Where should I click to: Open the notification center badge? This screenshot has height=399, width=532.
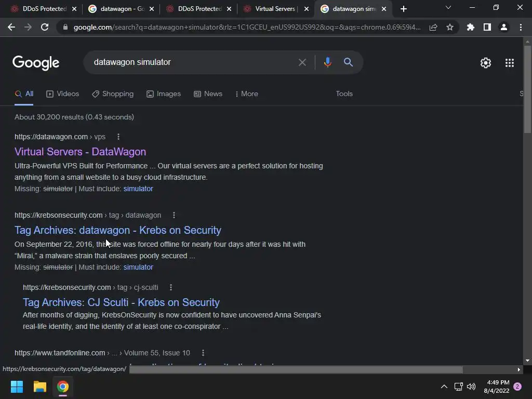(x=517, y=387)
